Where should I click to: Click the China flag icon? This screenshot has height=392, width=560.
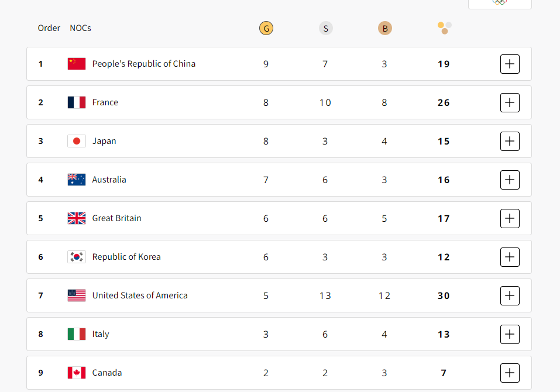77,64
